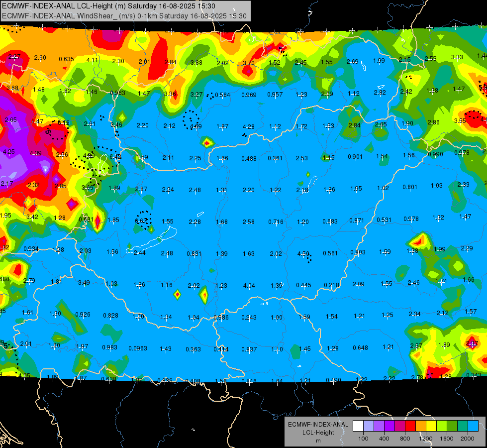Click the wind shear value 0.803

tap(358, 252)
